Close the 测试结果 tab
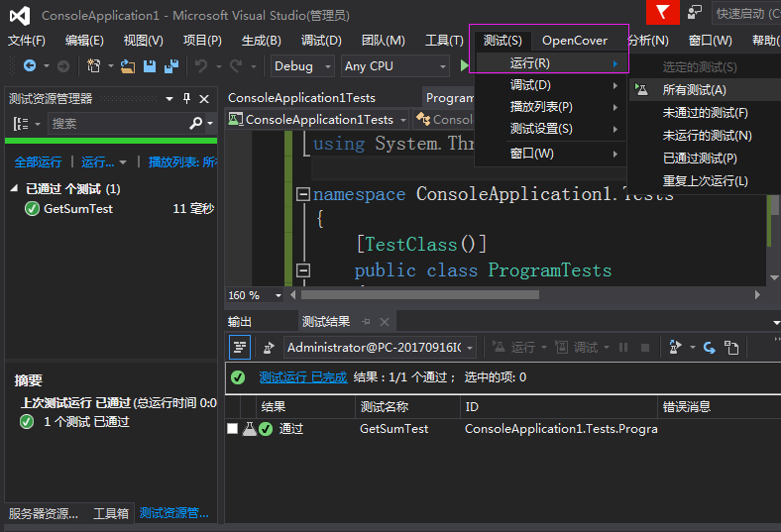This screenshot has width=781, height=532. 385,322
